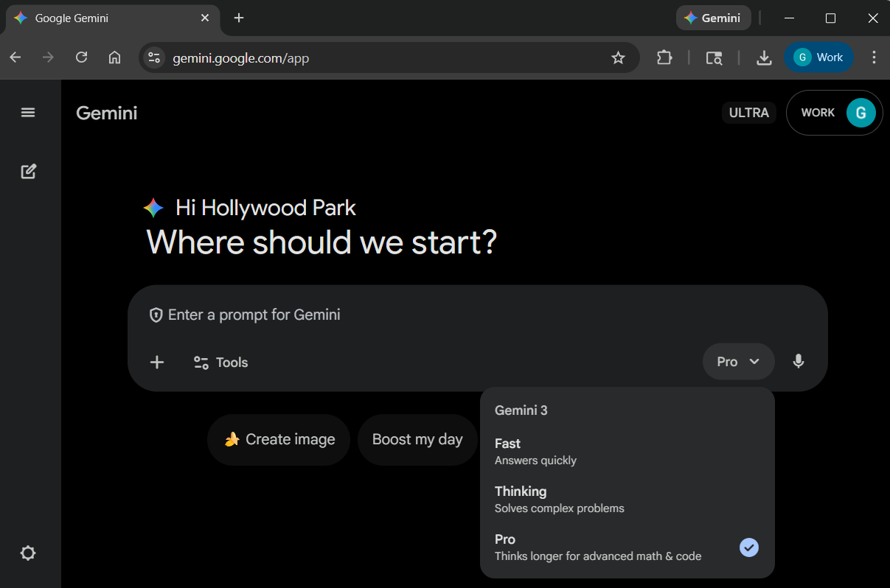Viewport: 890px width, 588px height.
Task: Click the ULTRA plan badge
Action: 749,113
